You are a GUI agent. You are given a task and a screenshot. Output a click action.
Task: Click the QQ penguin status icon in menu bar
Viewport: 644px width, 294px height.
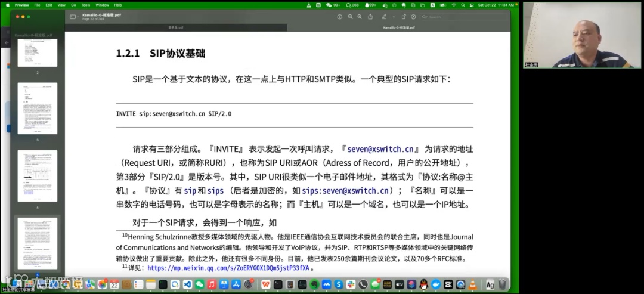pyautogui.click(x=367, y=5)
